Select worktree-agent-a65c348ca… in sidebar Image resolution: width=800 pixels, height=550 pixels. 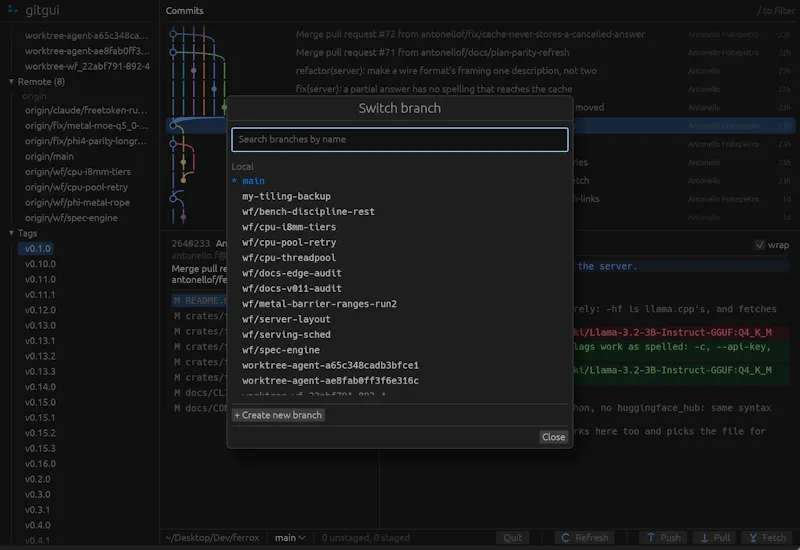tap(86, 36)
